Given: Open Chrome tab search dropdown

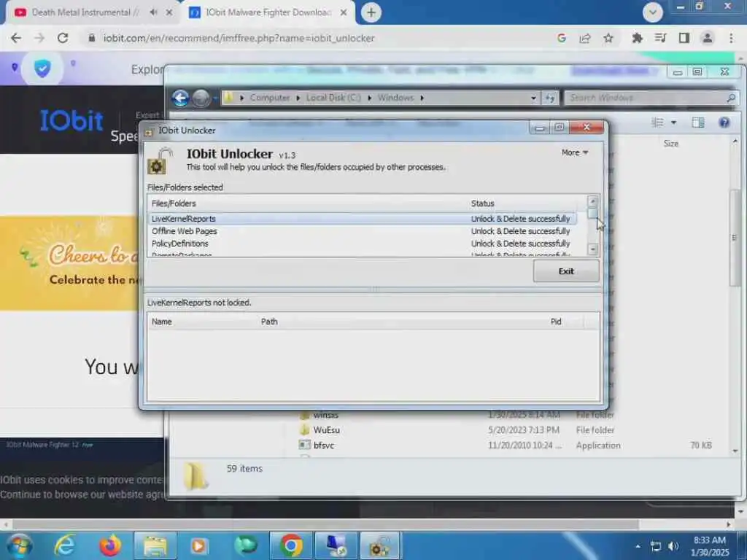Looking at the screenshot, I should pyautogui.click(x=653, y=12).
